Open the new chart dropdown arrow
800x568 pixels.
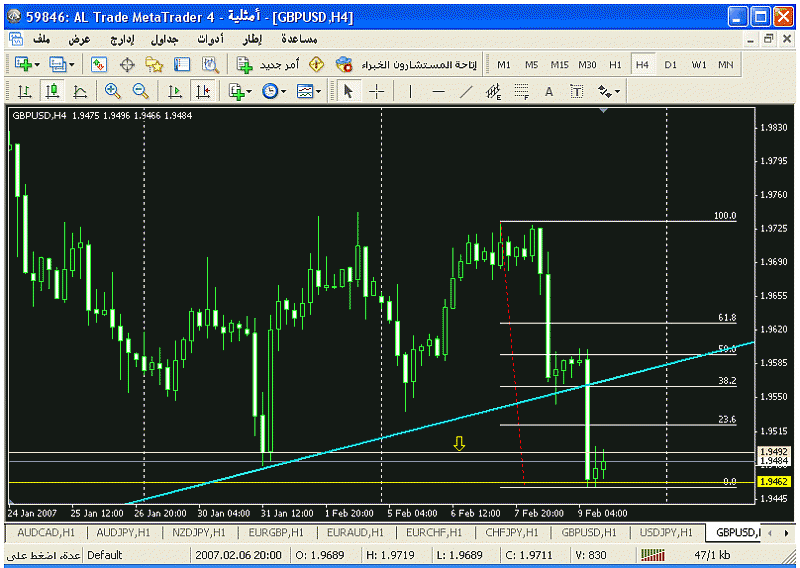click(38, 64)
